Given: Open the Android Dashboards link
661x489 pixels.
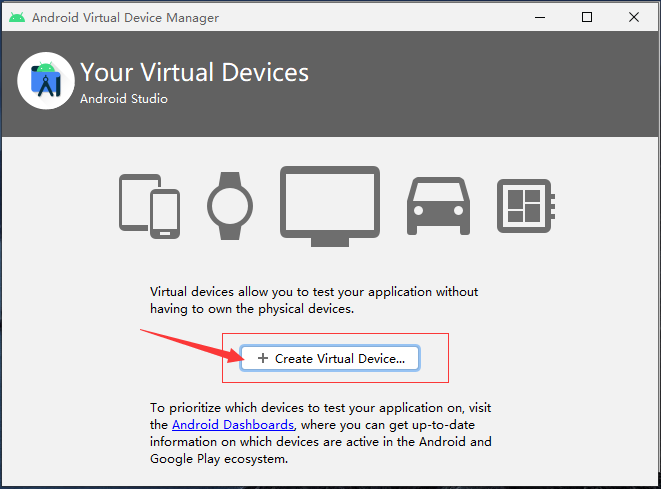Looking at the screenshot, I should [x=233, y=425].
